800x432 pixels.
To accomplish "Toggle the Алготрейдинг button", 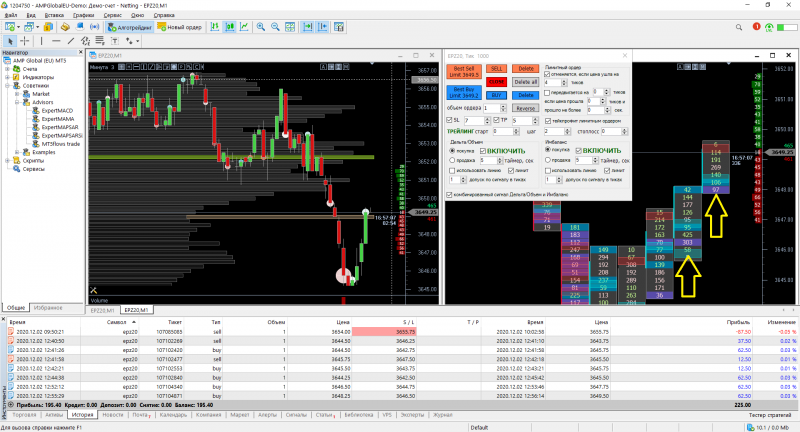I will (130, 27).
